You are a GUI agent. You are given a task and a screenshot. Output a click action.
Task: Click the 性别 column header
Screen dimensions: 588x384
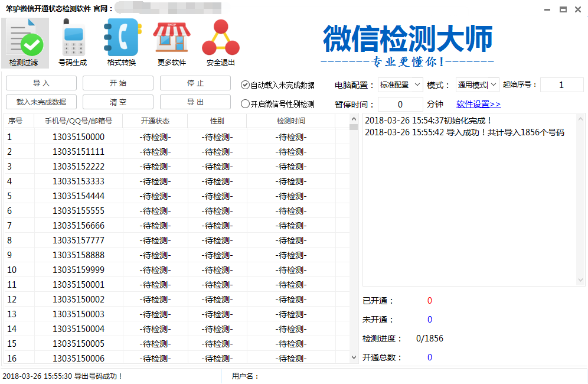click(x=217, y=121)
